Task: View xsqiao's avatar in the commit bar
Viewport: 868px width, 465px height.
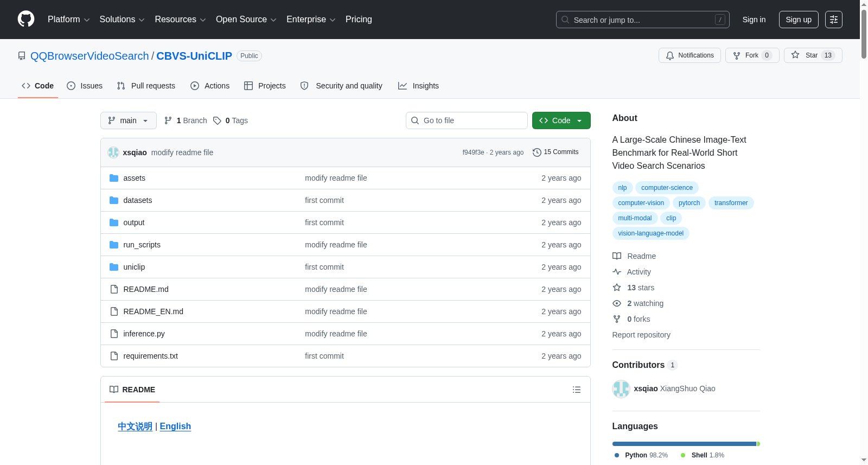Action: (x=113, y=152)
